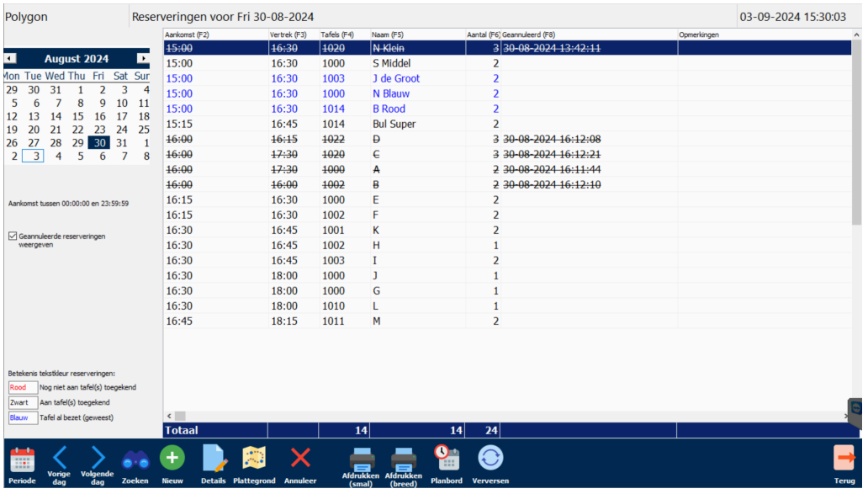The width and height of the screenshot is (868, 494).
Task: Select reservation named K
Action: pos(508,230)
